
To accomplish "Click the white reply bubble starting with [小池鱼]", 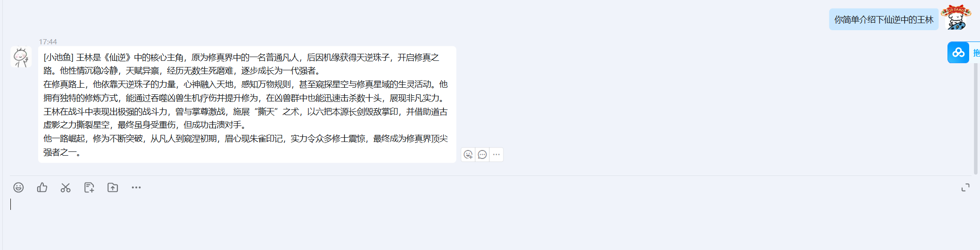I will (x=247, y=104).
